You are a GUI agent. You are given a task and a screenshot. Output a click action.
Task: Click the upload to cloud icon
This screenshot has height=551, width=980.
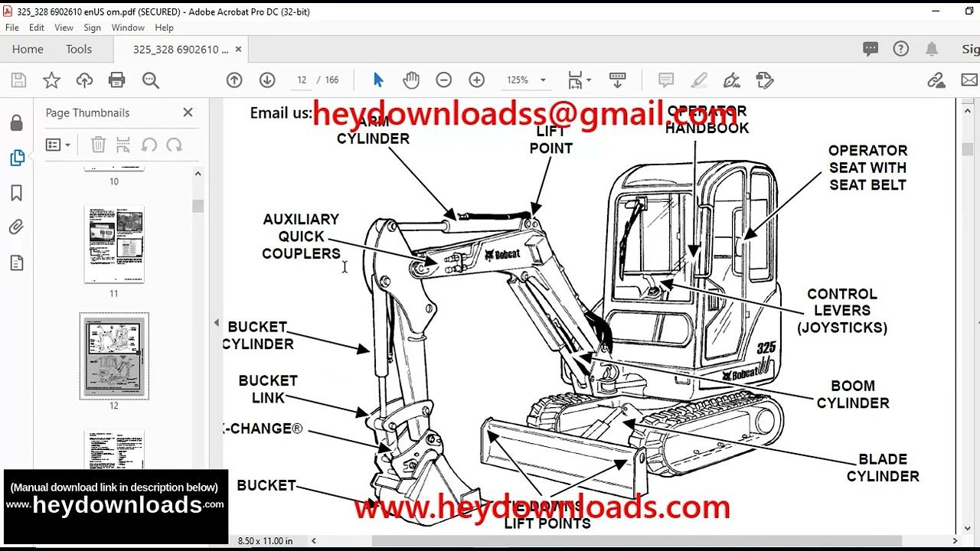tap(84, 80)
